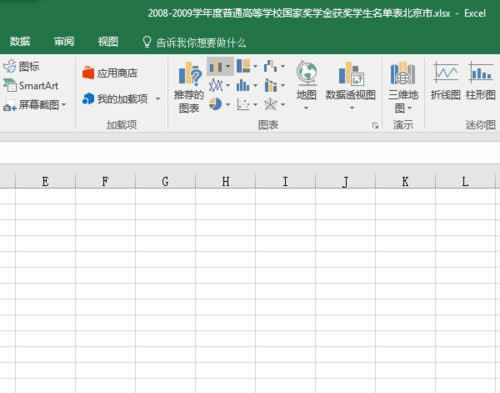Expand the radar chart dropdown arrow
Screen dimensions: 500x393
pos(283,105)
